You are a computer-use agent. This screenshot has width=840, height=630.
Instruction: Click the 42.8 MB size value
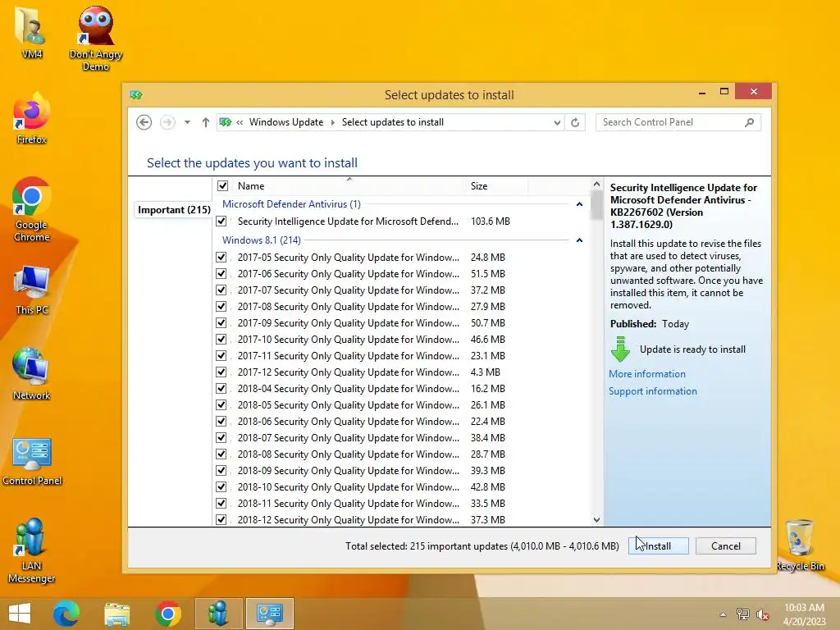point(488,487)
